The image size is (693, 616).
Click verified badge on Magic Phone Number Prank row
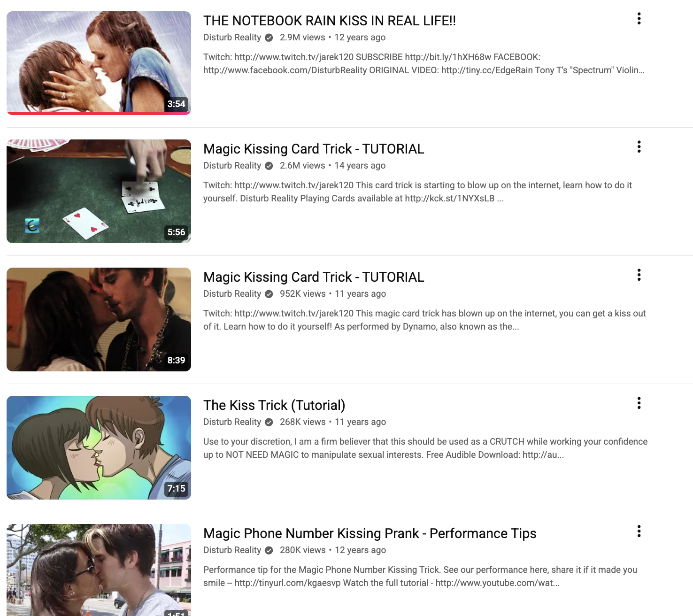click(x=269, y=550)
